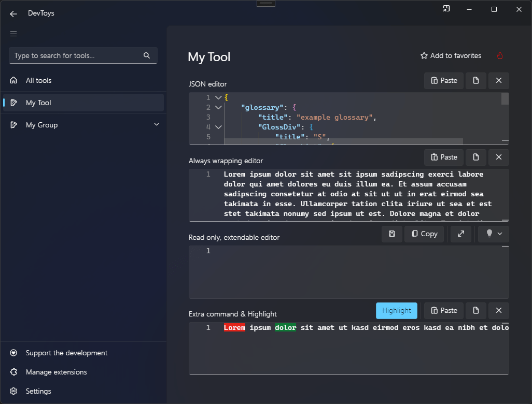Click the Highlight button

click(396, 310)
